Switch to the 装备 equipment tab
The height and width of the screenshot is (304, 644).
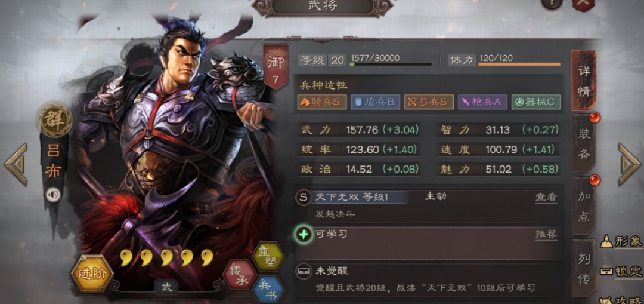click(x=584, y=143)
